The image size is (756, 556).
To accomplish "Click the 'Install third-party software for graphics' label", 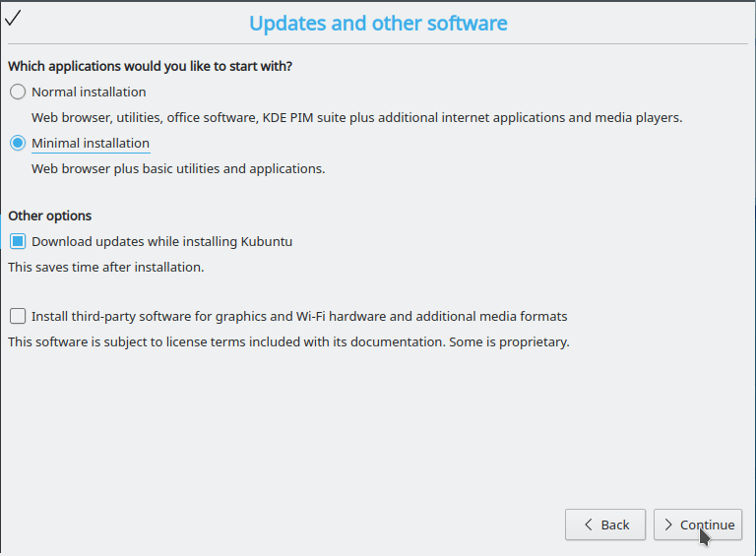I will coord(299,317).
